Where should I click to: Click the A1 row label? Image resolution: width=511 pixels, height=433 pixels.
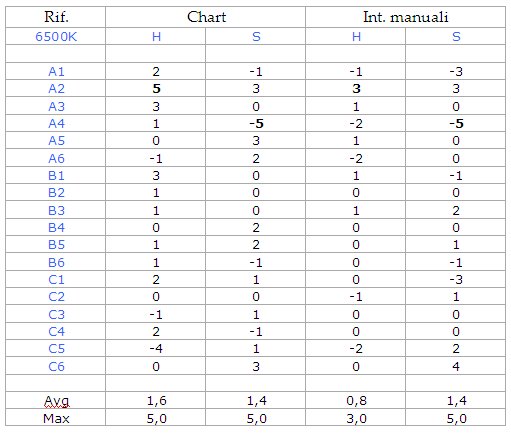(x=56, y=72)
